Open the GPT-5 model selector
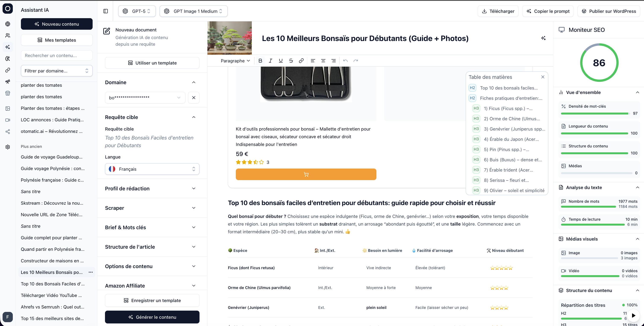 pyautogui.click(x=137, y=11)
